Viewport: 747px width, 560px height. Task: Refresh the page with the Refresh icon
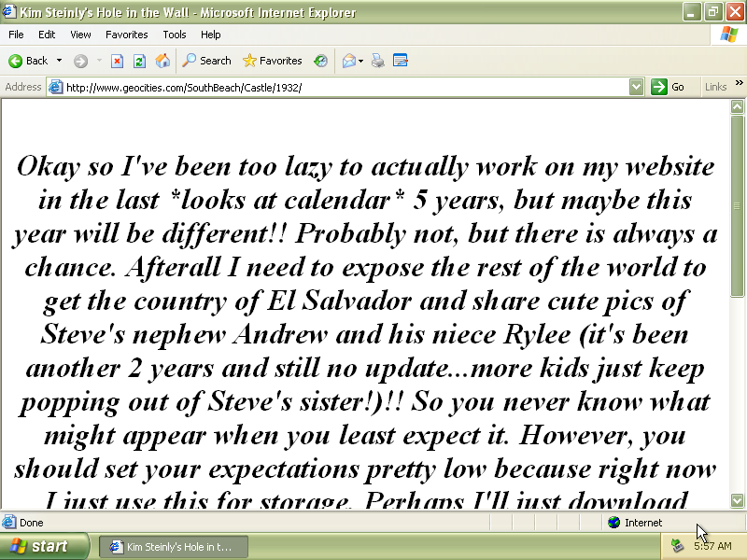point(139,61)
